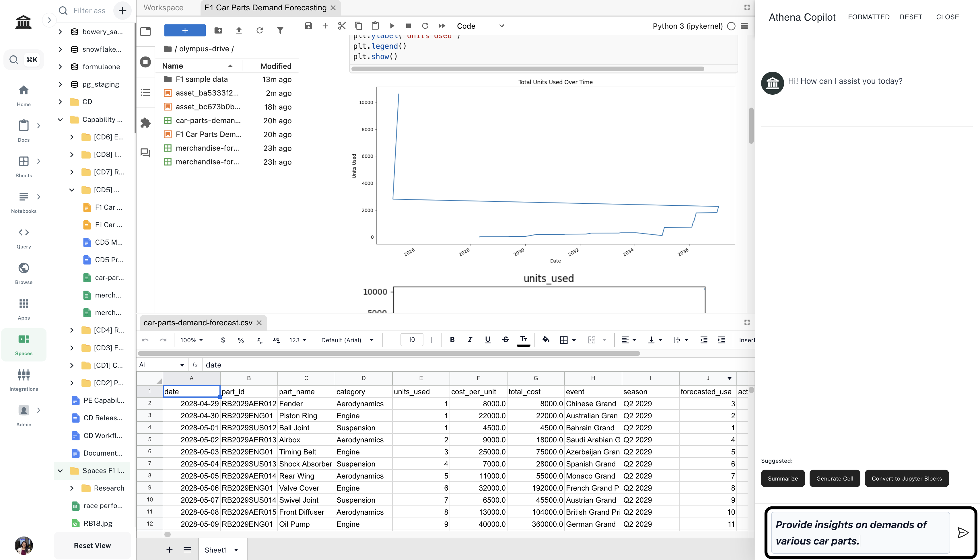Open the Sheet1 tab options arrow
This screenshot has height=560, width=980.
(236, 550)
